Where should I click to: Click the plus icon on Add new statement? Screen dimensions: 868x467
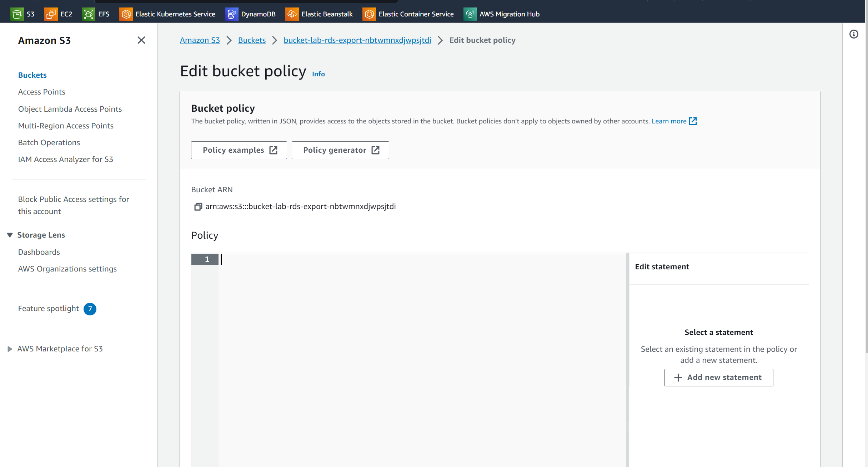click(x=678, y=377)
